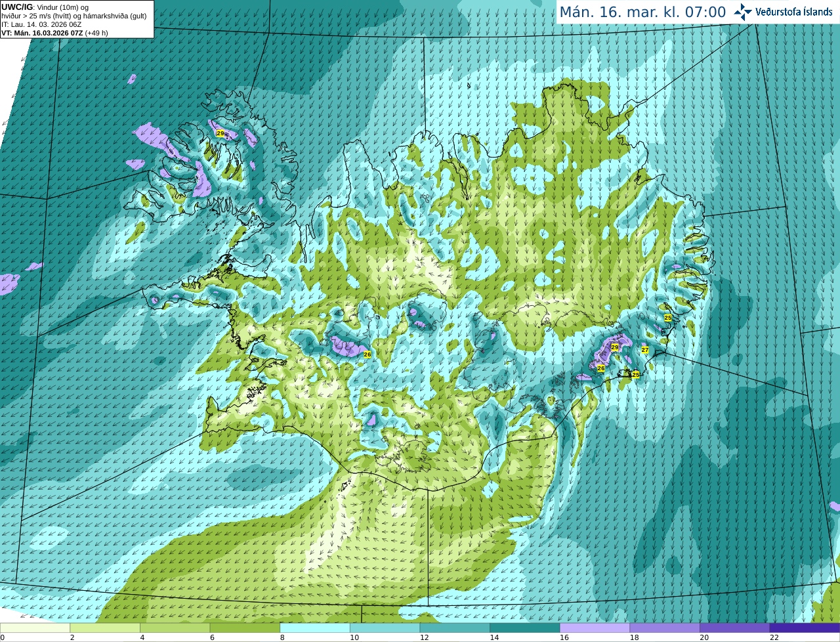840x642 pixels.
Task: Pick the 10–12 light teal legend swatch
Action: tap(385, 628)
